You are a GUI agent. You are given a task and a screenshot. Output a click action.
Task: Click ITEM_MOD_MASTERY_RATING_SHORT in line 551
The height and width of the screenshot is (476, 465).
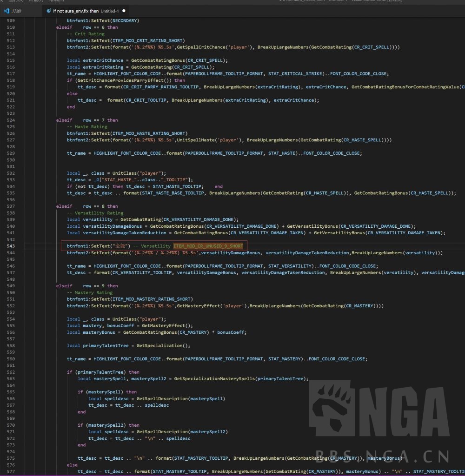[x=151, y=299]
